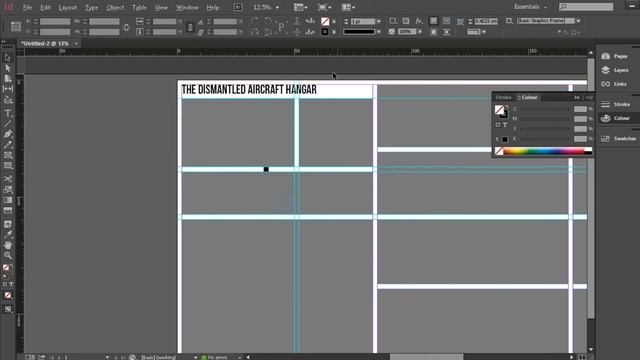Open the Help menu
This screenshot has height=360, width=640.
[x=213, y=7]
